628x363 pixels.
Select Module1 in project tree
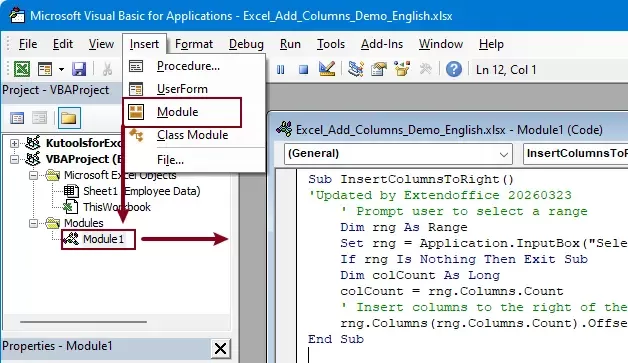point(103,239)
